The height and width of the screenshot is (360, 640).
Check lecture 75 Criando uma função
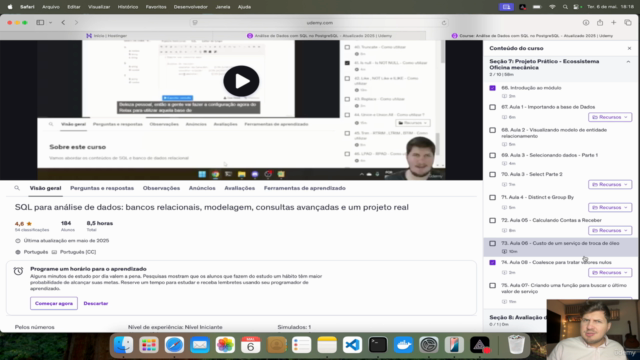pos(493,285)
